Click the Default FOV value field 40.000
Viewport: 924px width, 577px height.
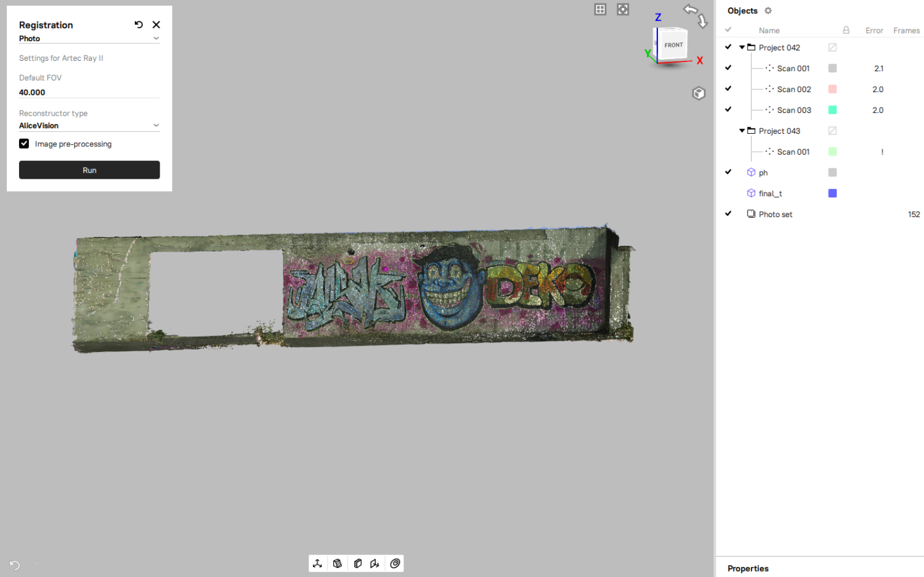pyautogui.click(x=89, y=92)
